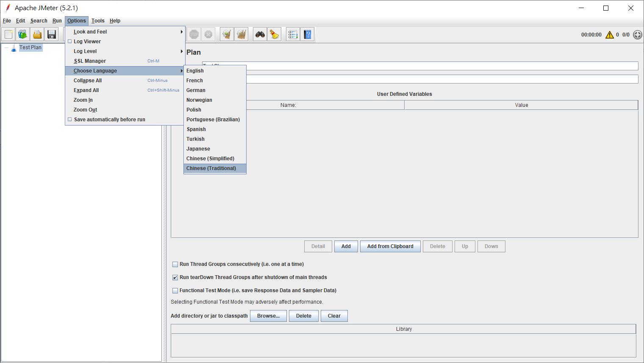Open the Run menu
644x363 pixels.
click(x=57, y=21)
